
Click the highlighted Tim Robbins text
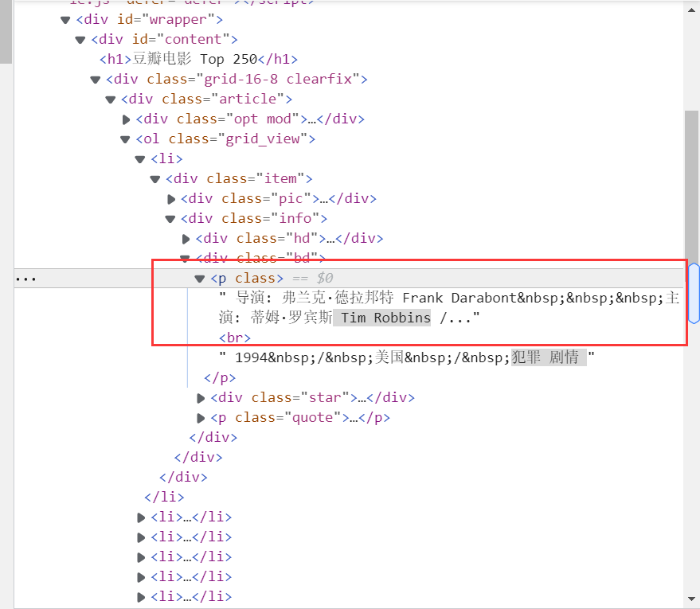[x=382, y=318]
